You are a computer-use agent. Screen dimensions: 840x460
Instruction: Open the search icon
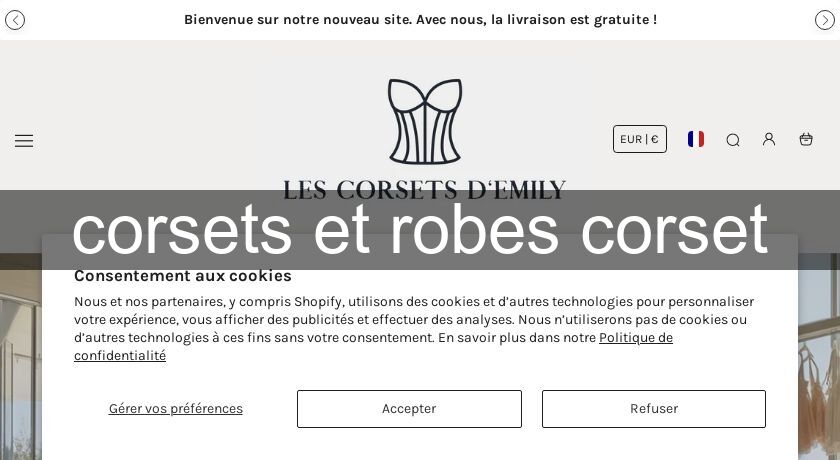(733, 140)
